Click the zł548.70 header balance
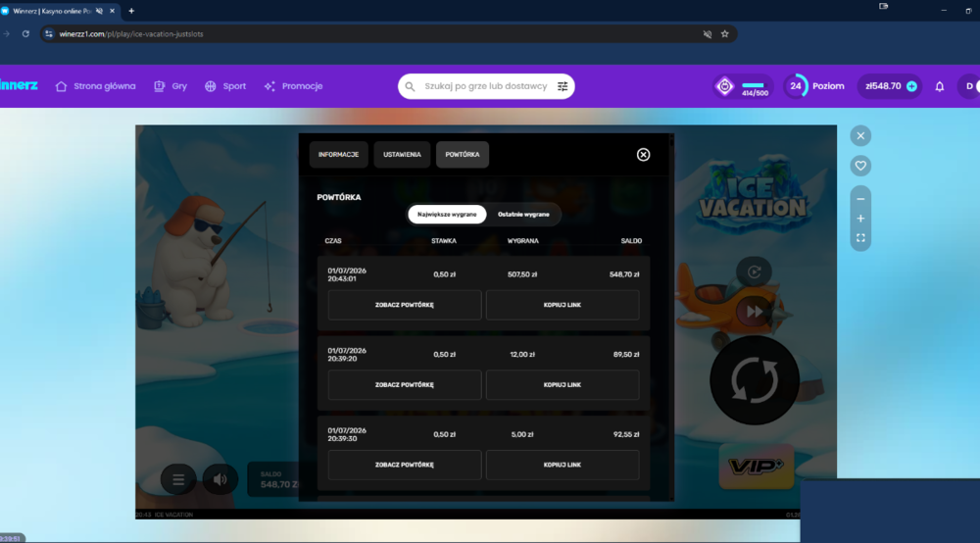 click(x=883, y=86)
